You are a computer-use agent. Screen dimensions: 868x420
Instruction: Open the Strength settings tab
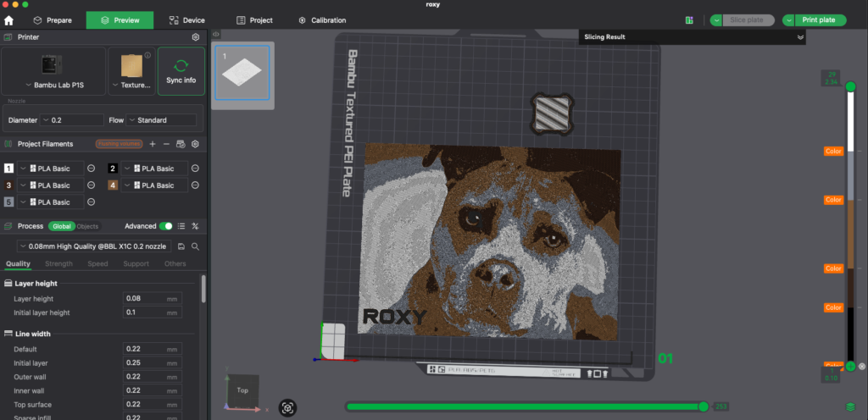pyautogui.click(x=58, y=264)
